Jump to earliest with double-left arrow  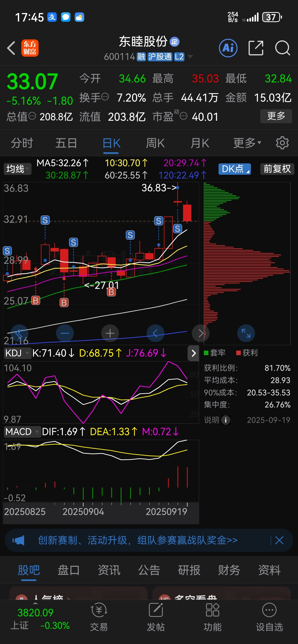19,333
